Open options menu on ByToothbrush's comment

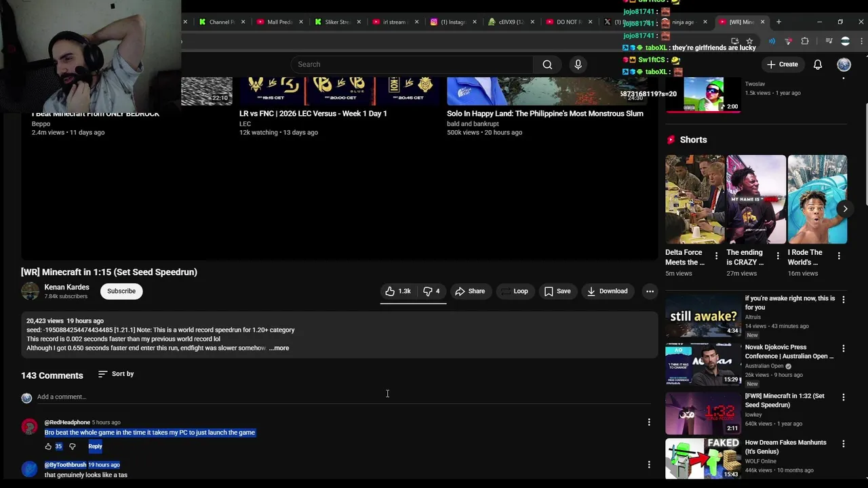pyautogui.click(x=649, y=464)
